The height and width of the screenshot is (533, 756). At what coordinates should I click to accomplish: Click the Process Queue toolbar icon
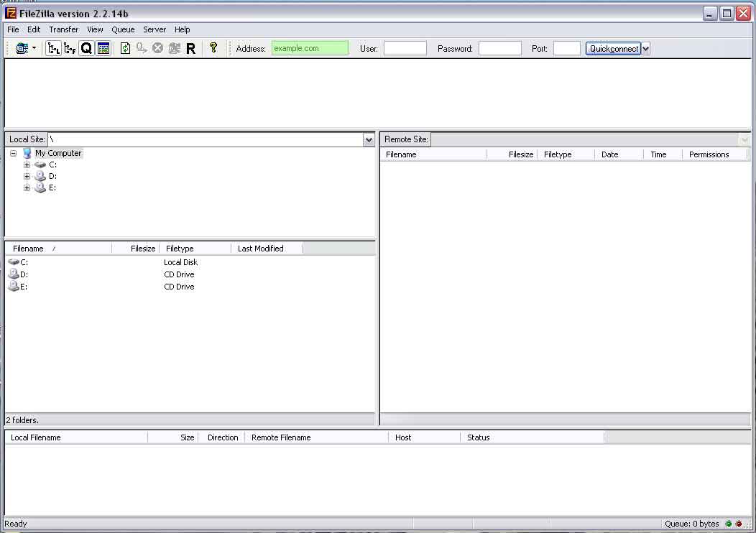pyautogui.click(x=142, y=48)
